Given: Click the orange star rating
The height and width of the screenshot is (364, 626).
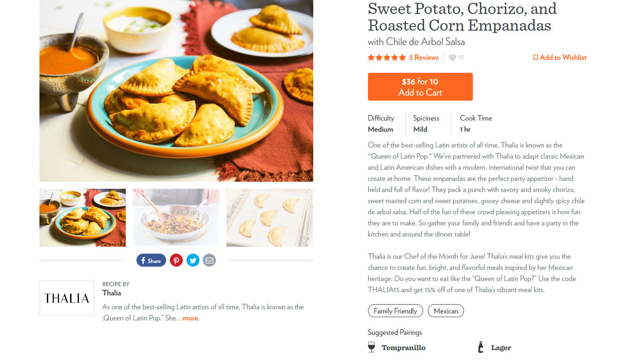Looking at the screenshot, I should [387, 57].
